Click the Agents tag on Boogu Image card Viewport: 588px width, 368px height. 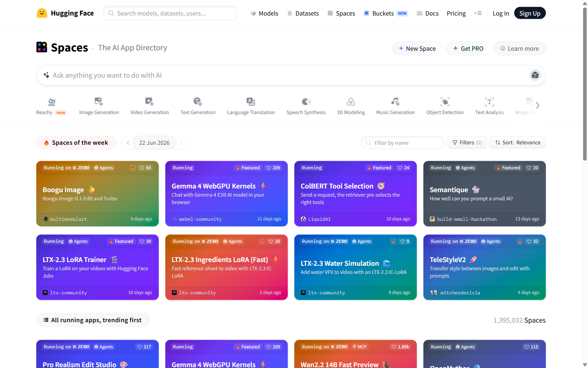(104, 168)
